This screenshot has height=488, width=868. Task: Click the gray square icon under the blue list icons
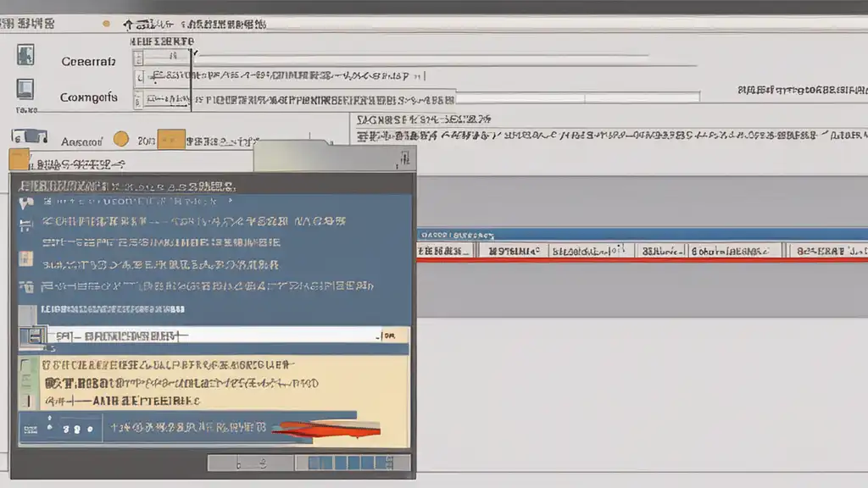point(27,315)
